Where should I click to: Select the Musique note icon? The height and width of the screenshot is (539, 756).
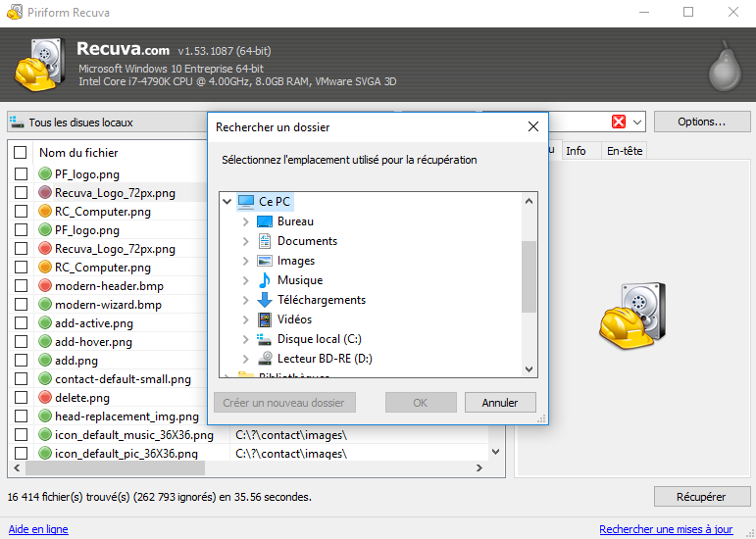click(264, 280)
